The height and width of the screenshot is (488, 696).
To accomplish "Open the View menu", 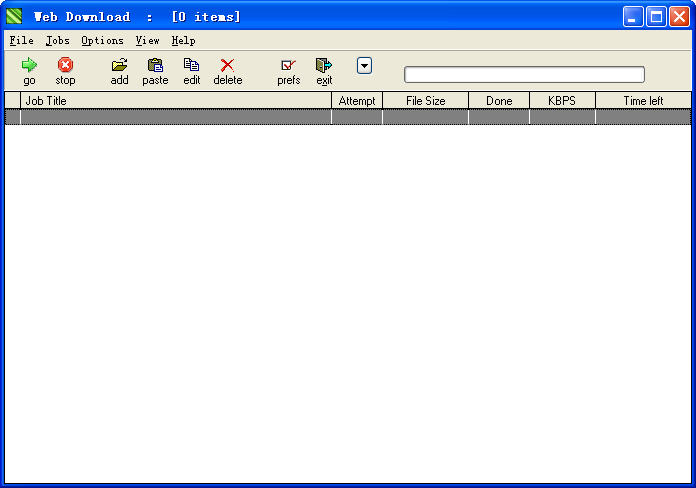I will point(147,40).
